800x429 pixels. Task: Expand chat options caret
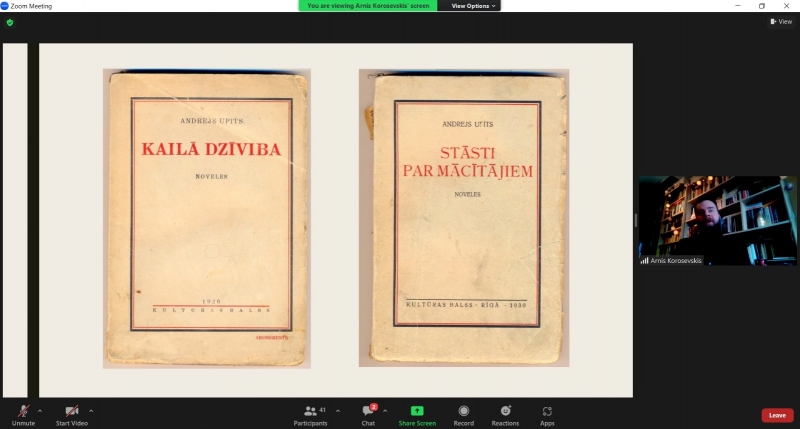click(385, 411)
